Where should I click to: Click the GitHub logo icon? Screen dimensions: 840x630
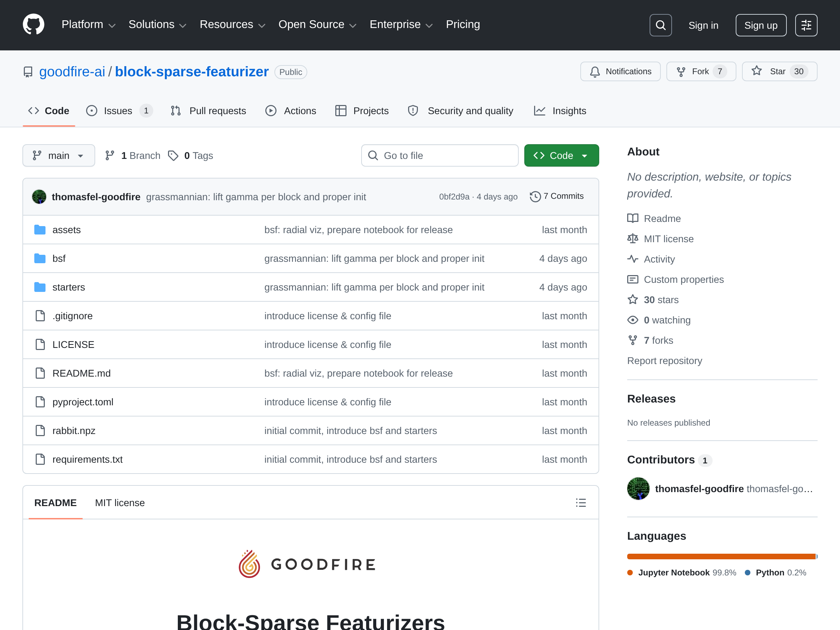click(x=33, y=25)
